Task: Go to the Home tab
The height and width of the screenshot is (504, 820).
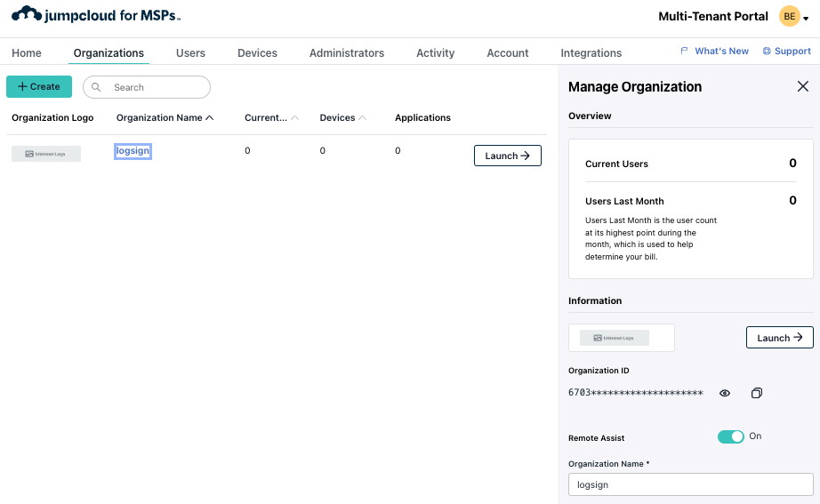Action: pos(27,52)
